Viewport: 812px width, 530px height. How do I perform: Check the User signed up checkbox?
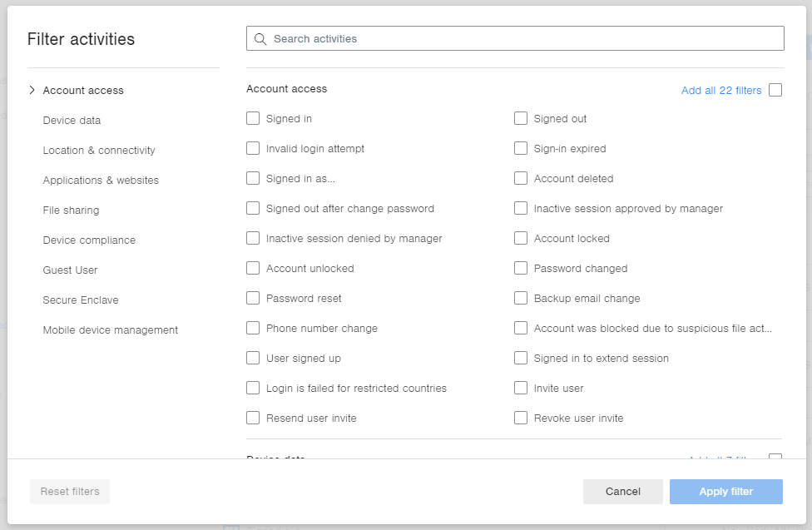(x=253, y=359)
